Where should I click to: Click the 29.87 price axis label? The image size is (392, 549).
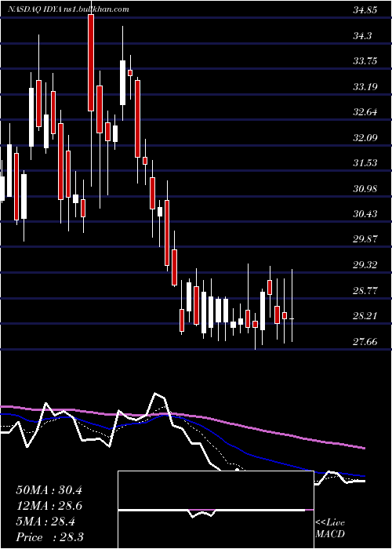pyautogui.click(x=365, y=239)
